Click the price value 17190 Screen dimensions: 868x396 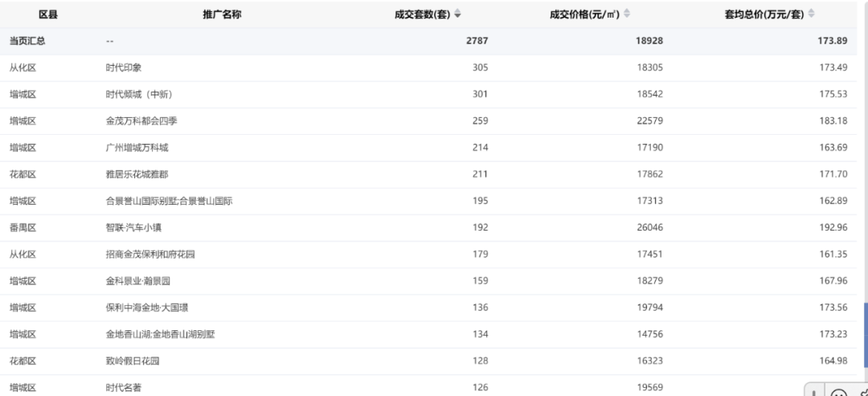pyautogui.click(x=650, y=148)
